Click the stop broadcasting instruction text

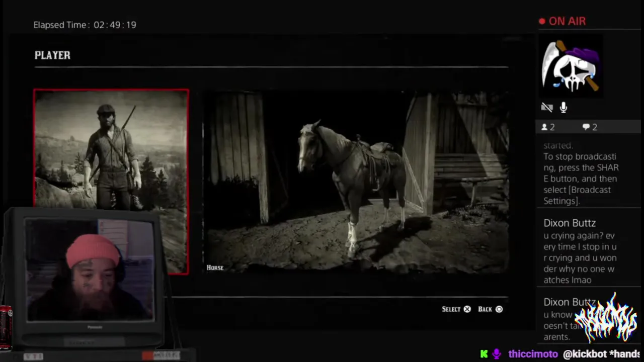pyautogui.click(x=581, y=178)
